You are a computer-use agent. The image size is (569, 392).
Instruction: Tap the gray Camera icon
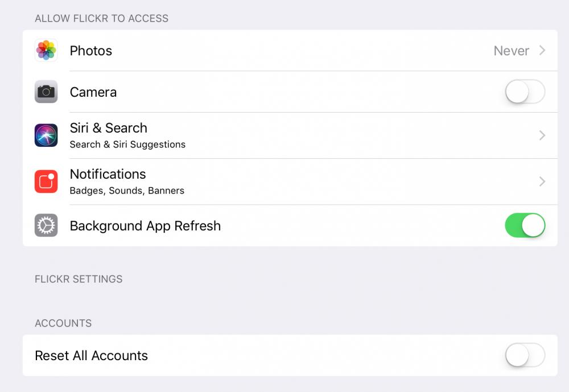tap(46, 92)
